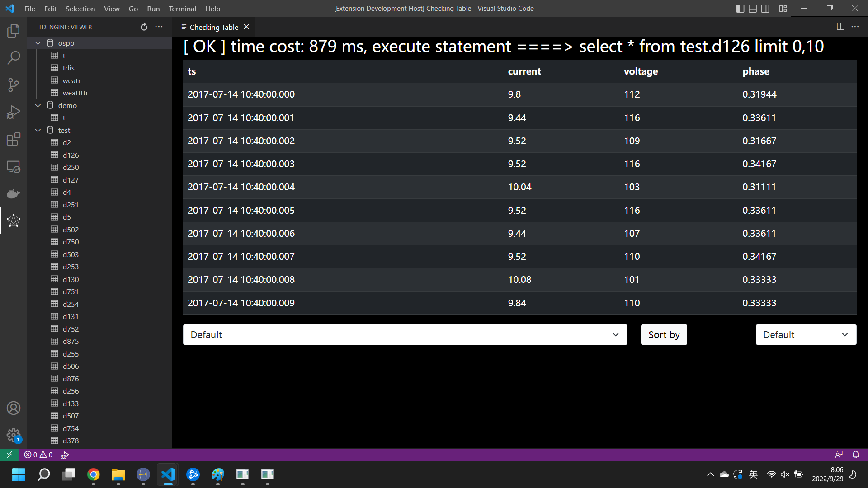868x488 pixels.
Task: Open table d875 in the tree
Action: pos(71,341)
